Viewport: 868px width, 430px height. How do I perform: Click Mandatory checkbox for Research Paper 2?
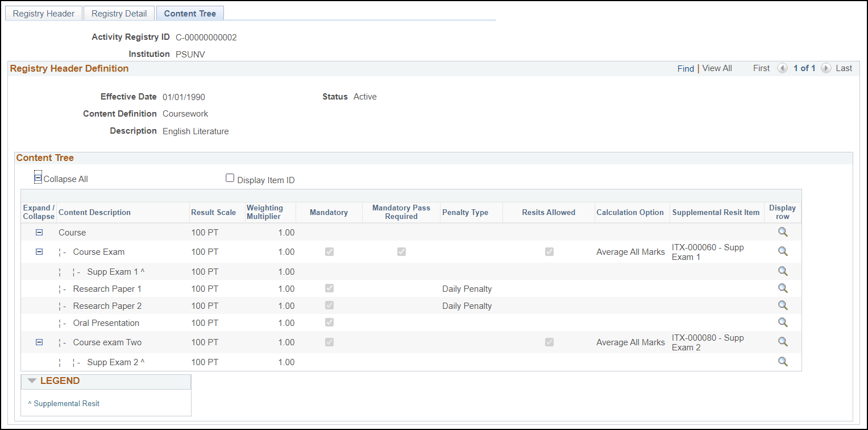pyautogui.click(x=329, y=305)
